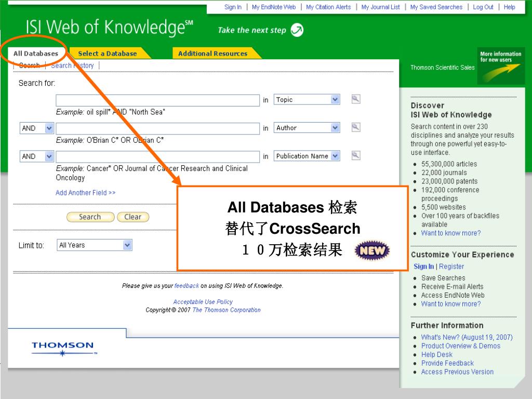The image size is (532, 399).
Task: Click the Add Another Field link
Action: [86, 193]
